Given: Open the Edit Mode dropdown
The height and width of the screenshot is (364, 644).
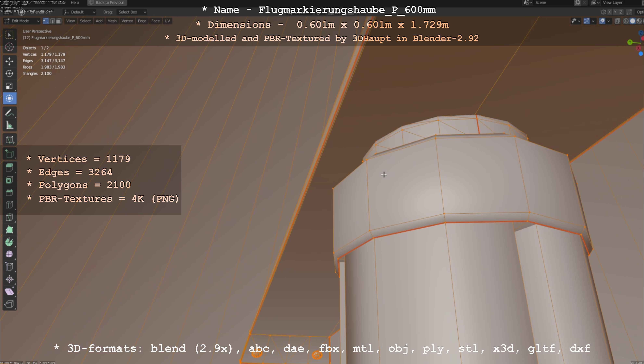Looking at the screenshot, I should click(x=22, y=21).
